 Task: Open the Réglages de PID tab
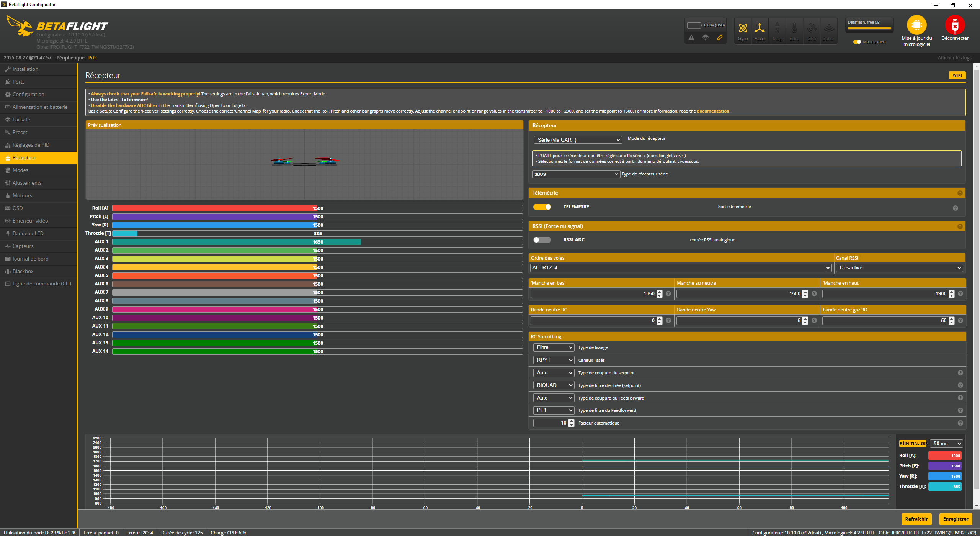click(31, 145)
